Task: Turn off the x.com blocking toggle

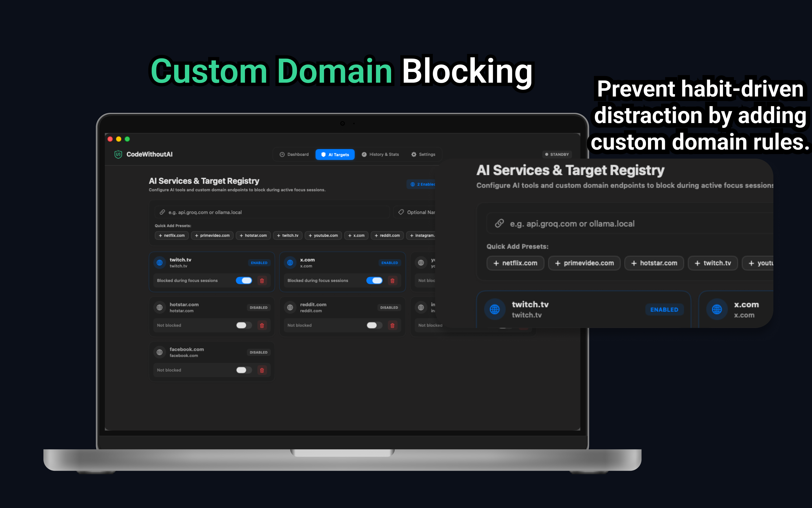Action: coord(374,281)
